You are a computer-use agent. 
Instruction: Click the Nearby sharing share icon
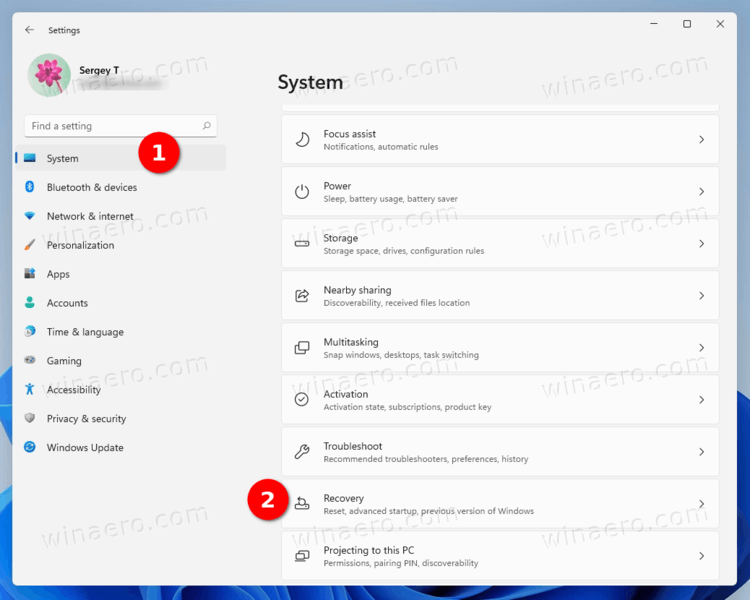click(302, 296)
